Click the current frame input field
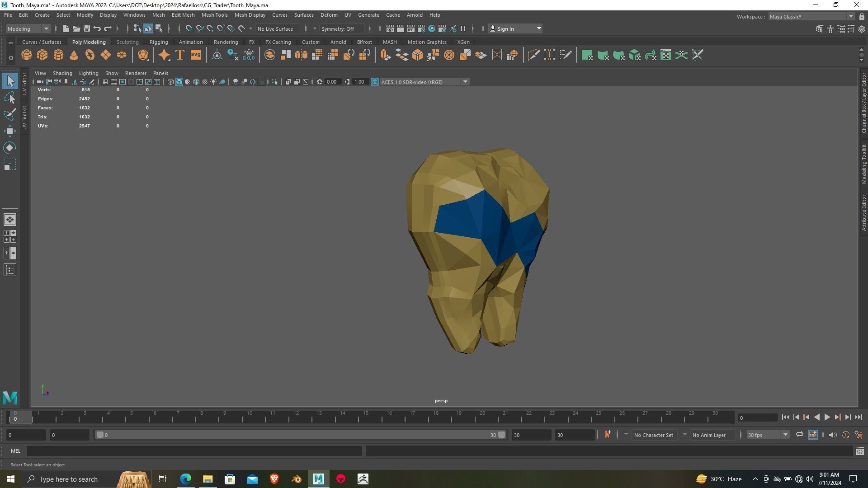868x488 pixels. (758, 418)
